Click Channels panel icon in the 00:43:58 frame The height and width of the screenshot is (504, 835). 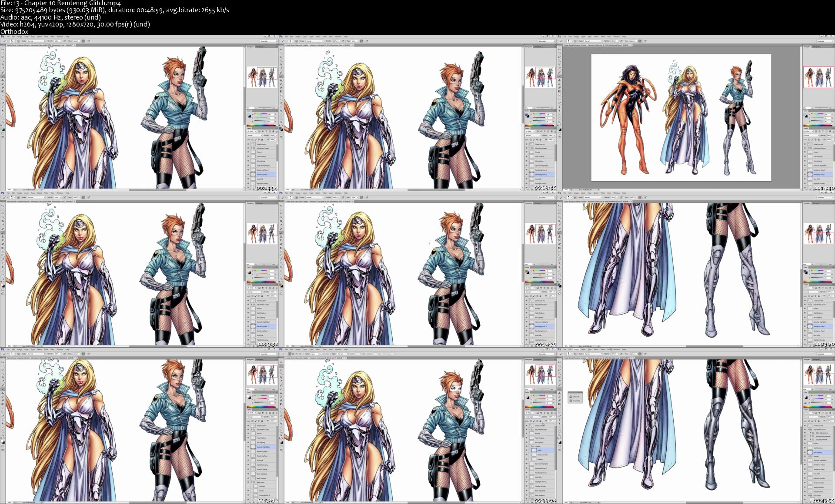click(x=571, y=397)
